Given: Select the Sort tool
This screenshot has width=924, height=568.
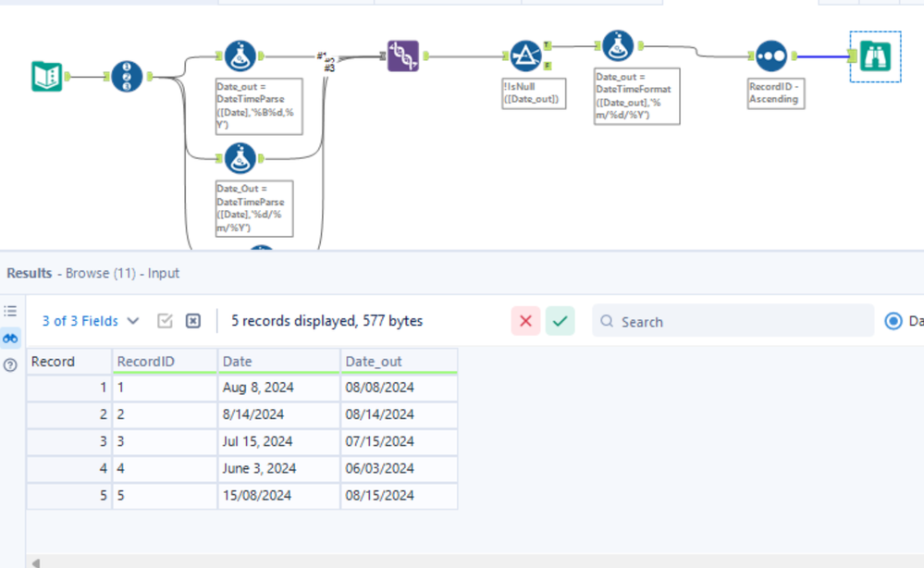Looking at the screenshot, I should click(771, 56).
